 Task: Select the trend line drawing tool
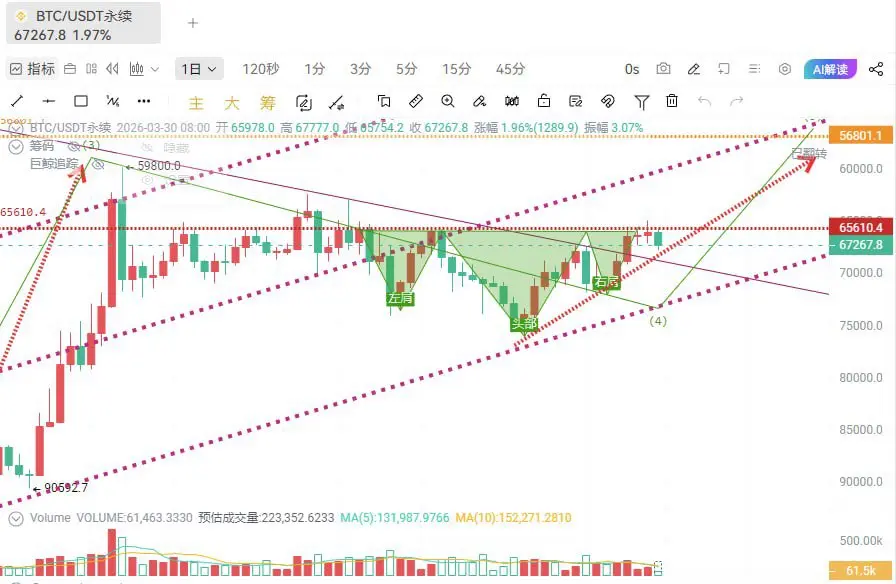click(17, 102)
